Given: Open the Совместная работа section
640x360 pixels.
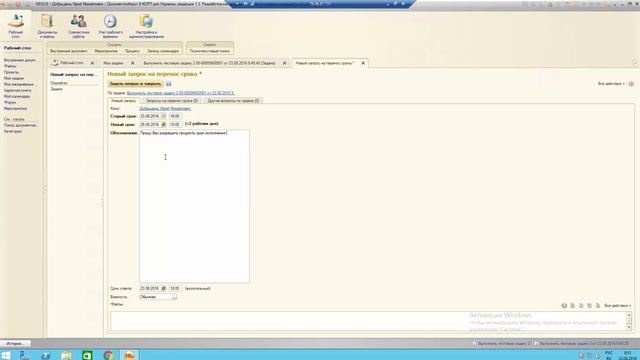Looking at the screenshot, I should click(x=78, y=26).
